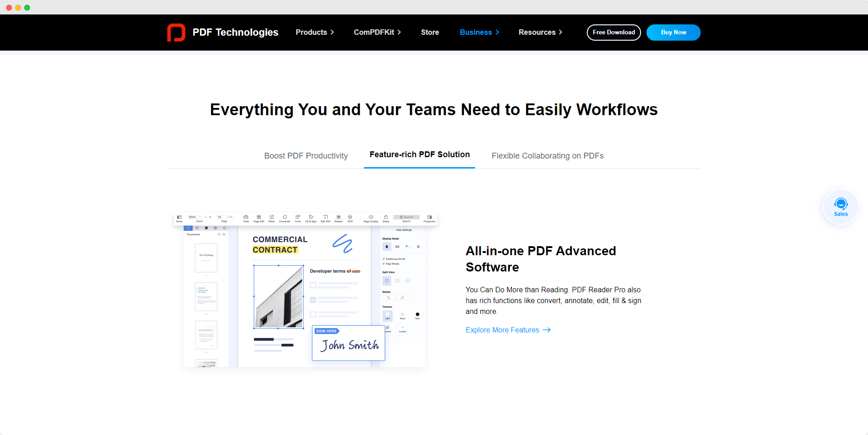Click the rotate right icon under Rotate
868x435 pixels.
pos(402,298)
